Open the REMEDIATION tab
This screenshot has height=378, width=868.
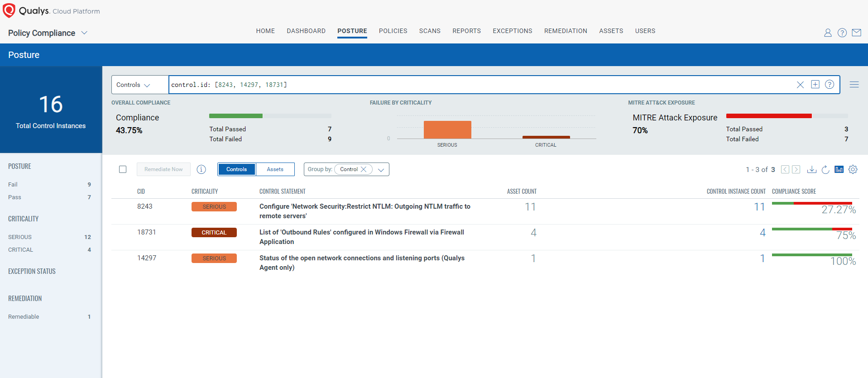click(x=566, y=31)
